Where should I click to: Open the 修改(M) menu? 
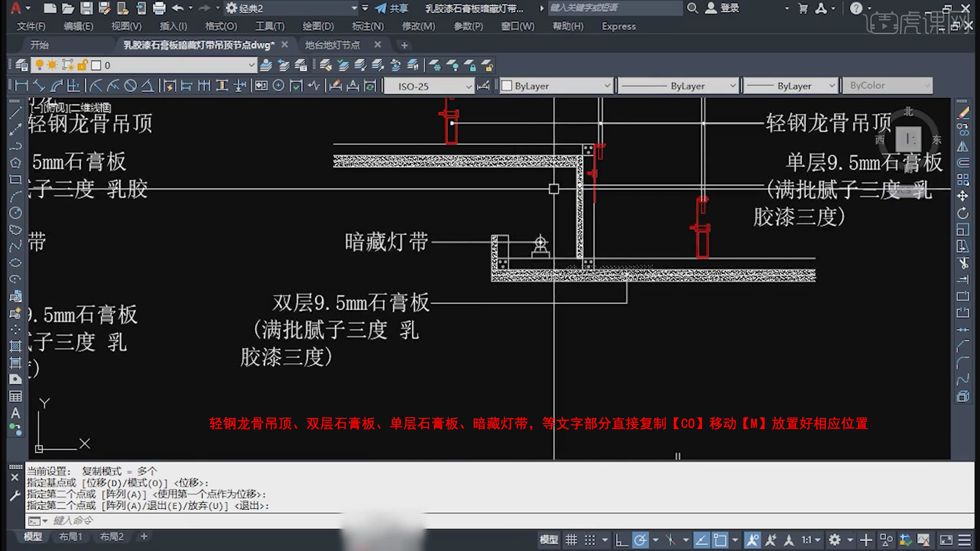pos(419,26)
